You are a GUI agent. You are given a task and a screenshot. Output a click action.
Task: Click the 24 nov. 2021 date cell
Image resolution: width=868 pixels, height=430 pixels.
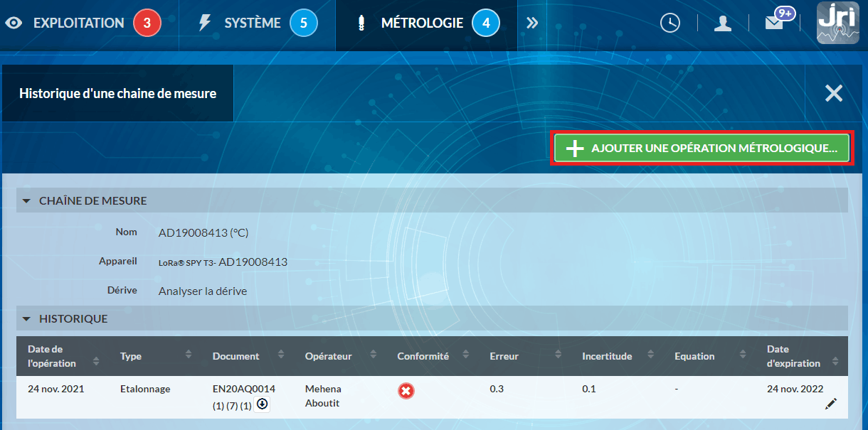click(56, 389)
